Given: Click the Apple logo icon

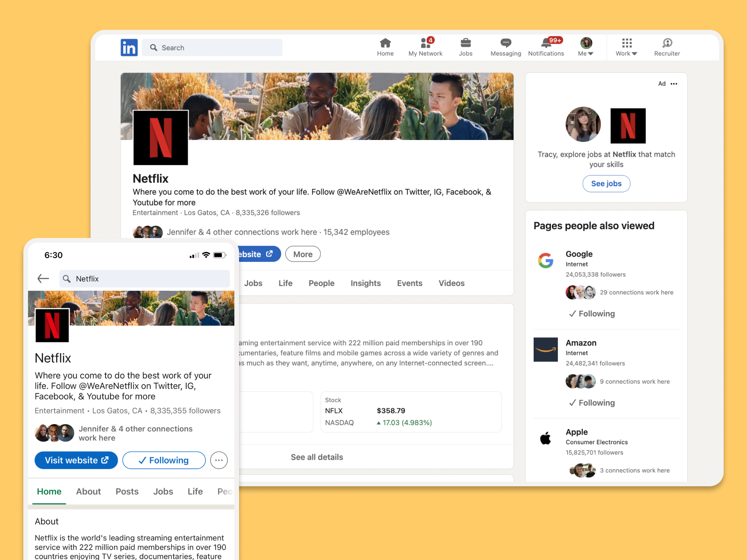Looking at the screenshot, I should point(545,438).
